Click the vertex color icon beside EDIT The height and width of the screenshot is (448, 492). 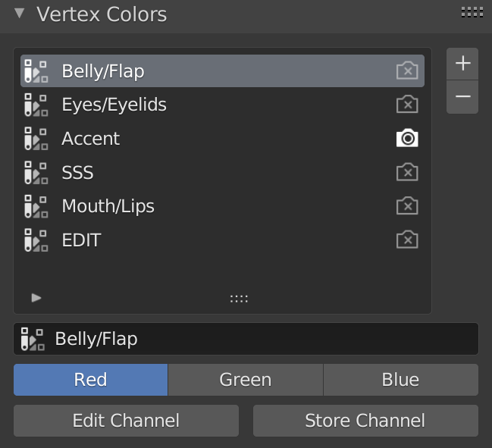[x=35, y=240]
